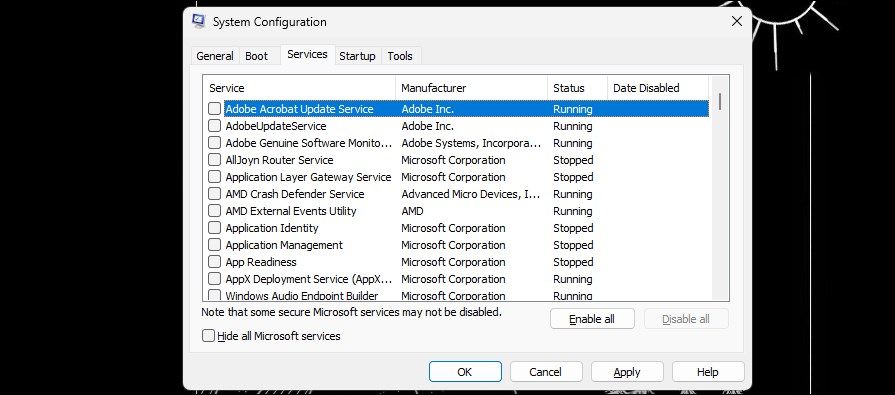
Task: Click the System Configuration title bar icon
Action: click(x=198, y=22)
